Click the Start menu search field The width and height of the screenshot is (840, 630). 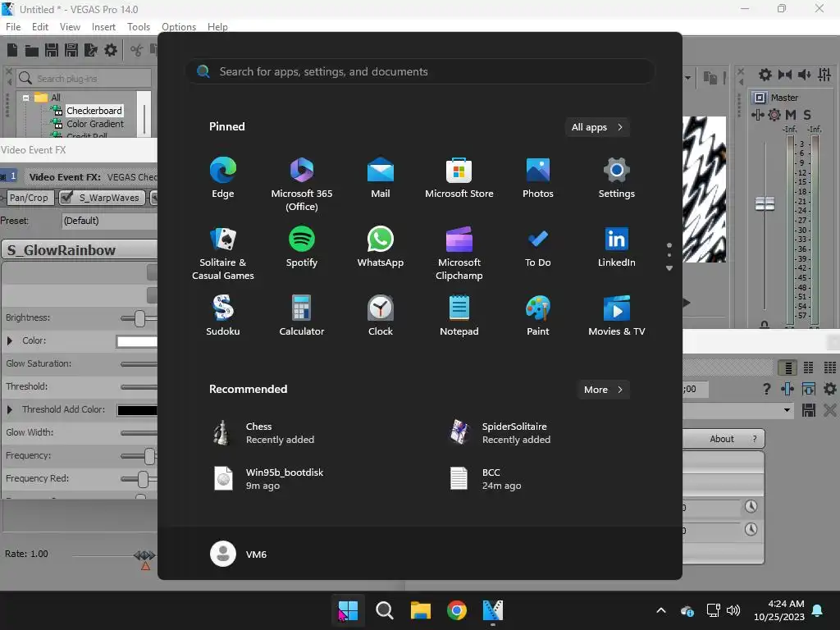click(x=420, y=71)
